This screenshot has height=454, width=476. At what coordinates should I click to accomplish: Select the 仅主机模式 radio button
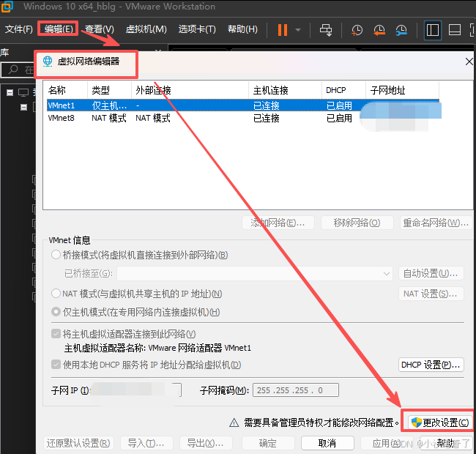(x=56, y=312)
